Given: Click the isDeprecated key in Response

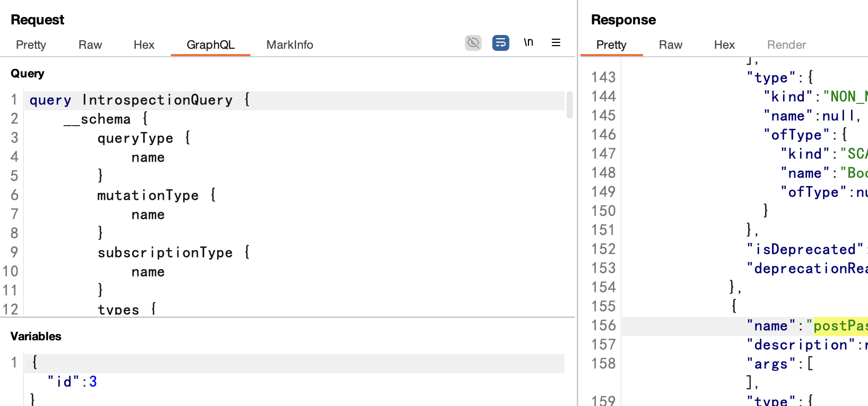Looking at the screenshot, I should pyautogui.click(x=805, y=249).
